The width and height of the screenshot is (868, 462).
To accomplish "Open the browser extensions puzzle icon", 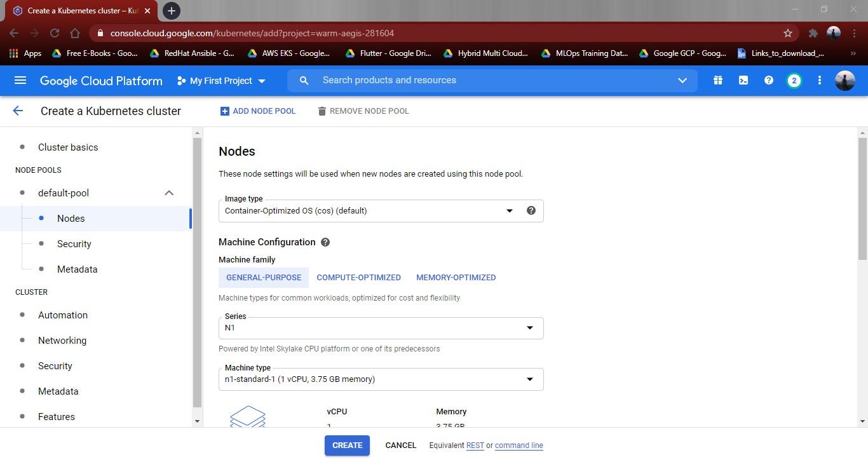I will (813, 33).
